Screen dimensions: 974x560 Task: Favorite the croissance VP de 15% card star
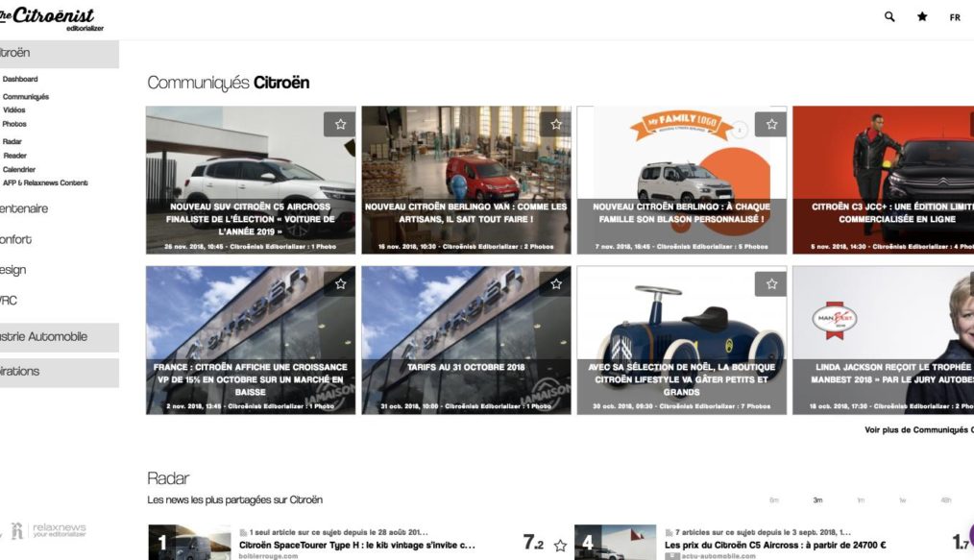pos(340,283)
